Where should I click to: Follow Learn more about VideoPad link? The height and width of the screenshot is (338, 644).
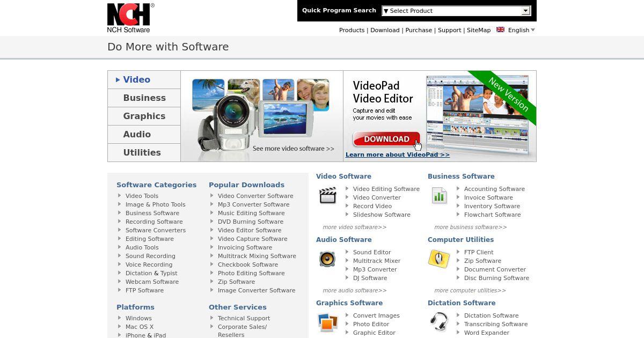[398, 155]
